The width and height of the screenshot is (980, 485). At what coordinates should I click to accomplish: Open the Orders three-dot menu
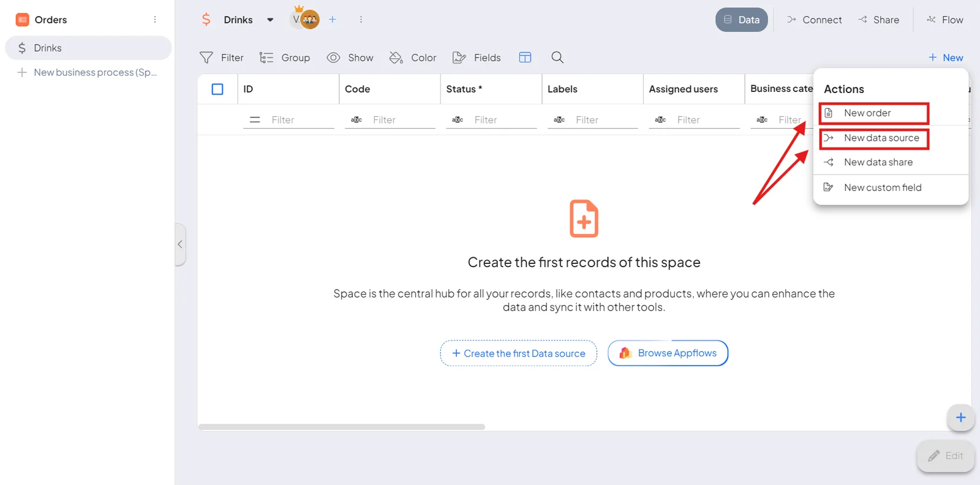(155, 20)
